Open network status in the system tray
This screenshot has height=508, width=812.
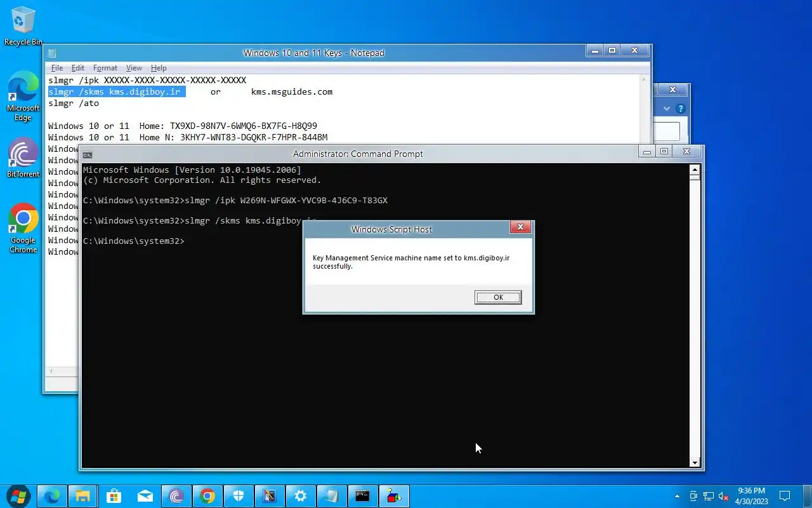pos(708,496)
